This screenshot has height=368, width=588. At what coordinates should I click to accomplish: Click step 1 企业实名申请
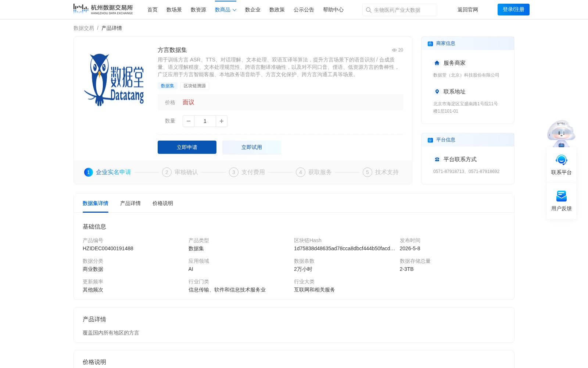(108, 172)
